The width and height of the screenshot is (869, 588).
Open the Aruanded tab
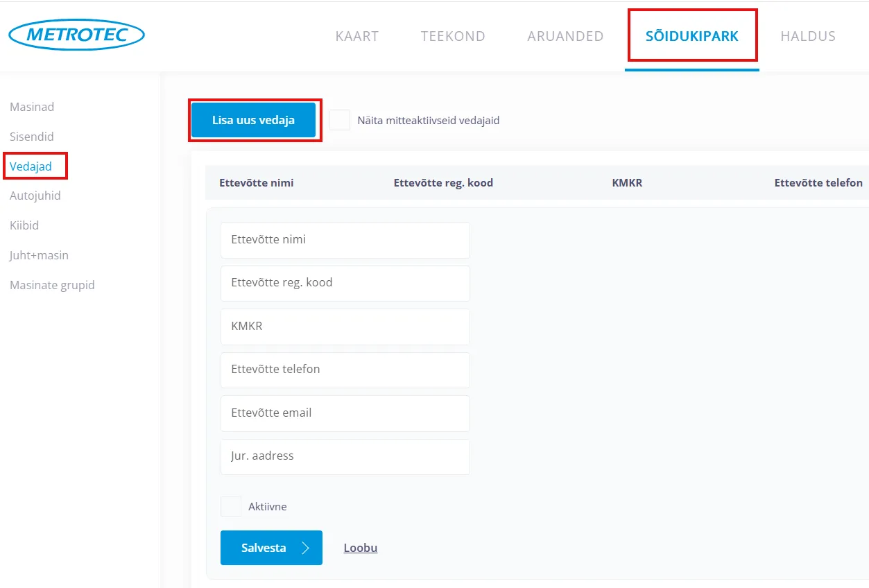pyautogui.click(x=565, y=36)
